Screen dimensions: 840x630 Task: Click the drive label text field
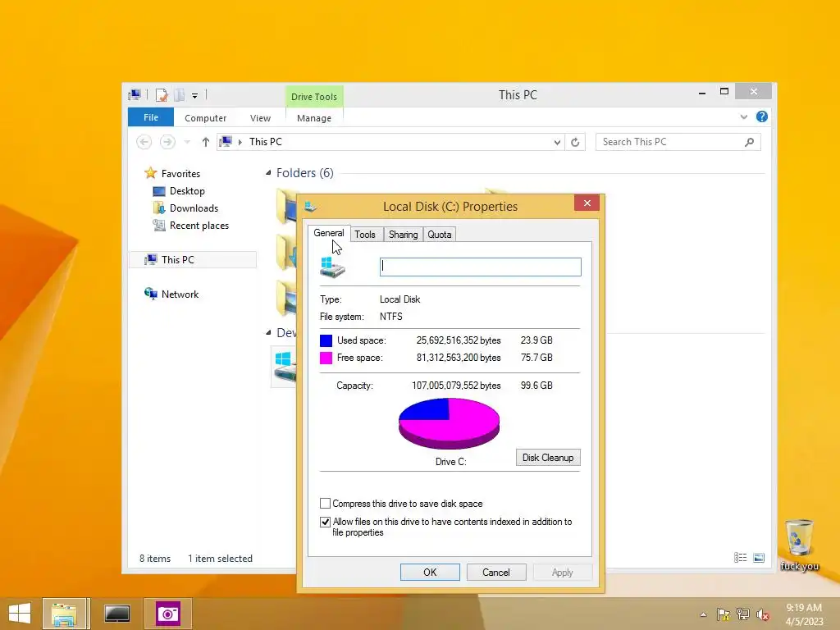click(x=480, y=267)
